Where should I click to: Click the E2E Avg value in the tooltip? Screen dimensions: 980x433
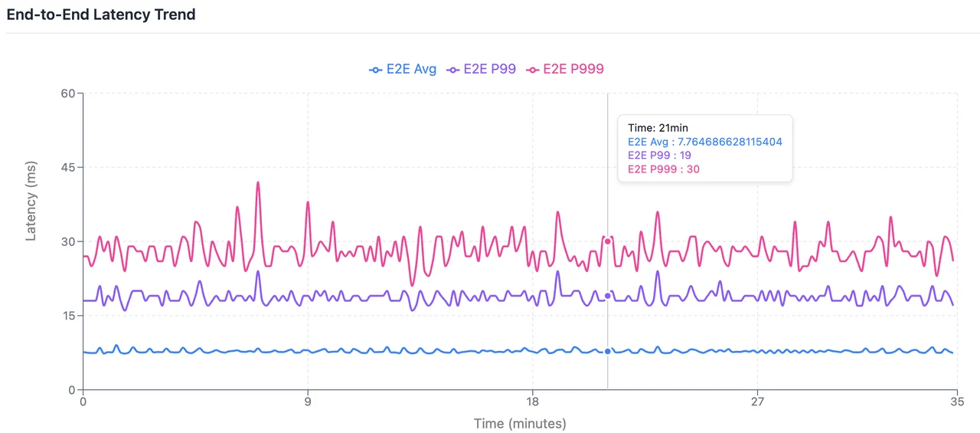pyautogui.click(x=704, y=142)
